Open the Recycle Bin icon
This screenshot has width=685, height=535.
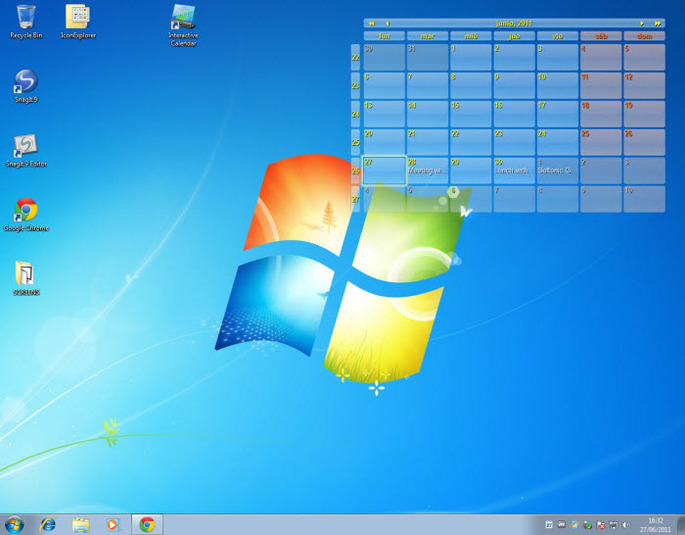(x=26, y=19)
